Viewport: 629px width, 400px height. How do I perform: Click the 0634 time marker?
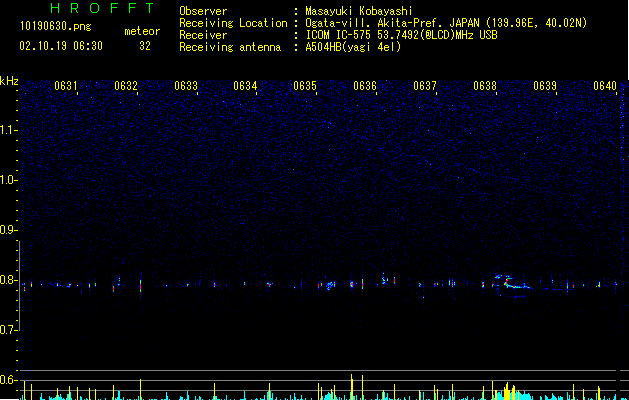point(245,86)
